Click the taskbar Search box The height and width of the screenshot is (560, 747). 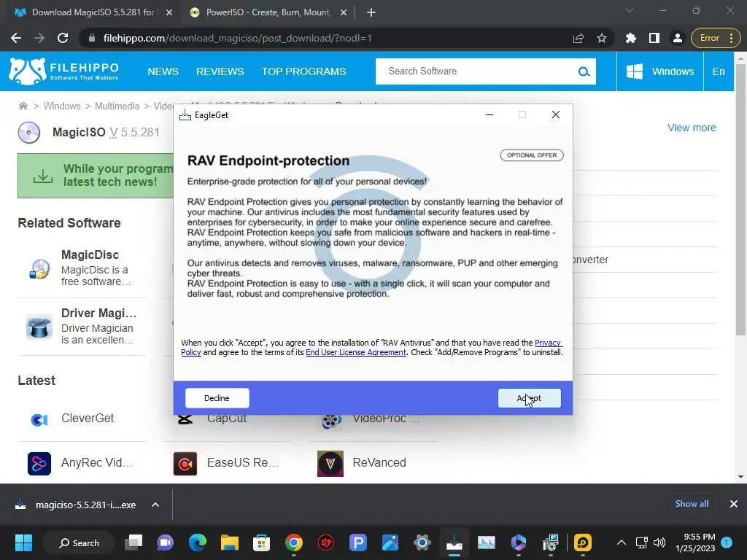coord(79,542)
